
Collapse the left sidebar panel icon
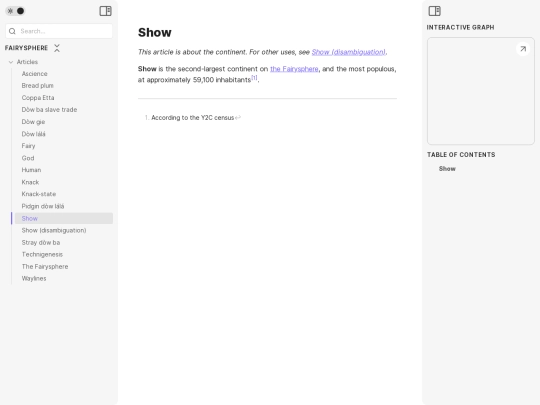coord(105,11)
